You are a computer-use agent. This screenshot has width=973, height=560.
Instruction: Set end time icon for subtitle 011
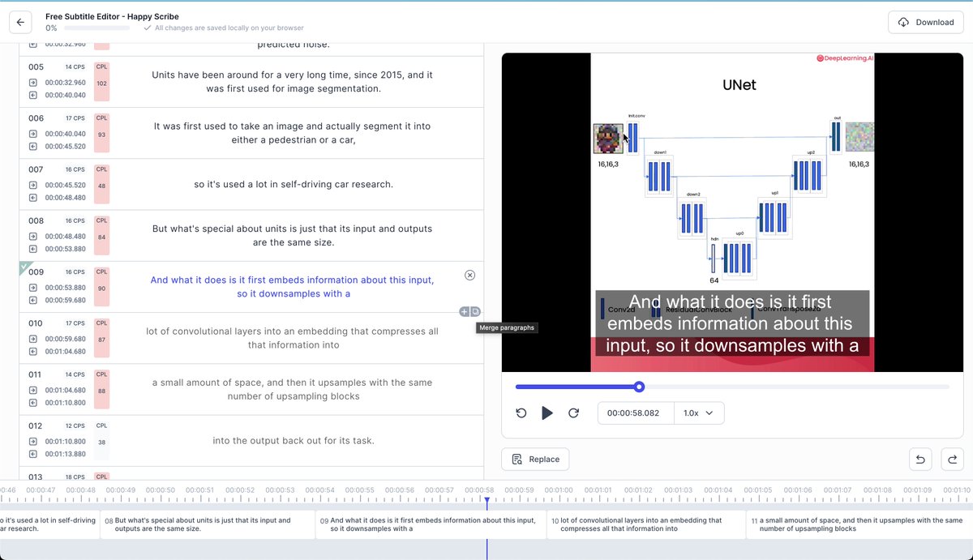tap(33, 402)
